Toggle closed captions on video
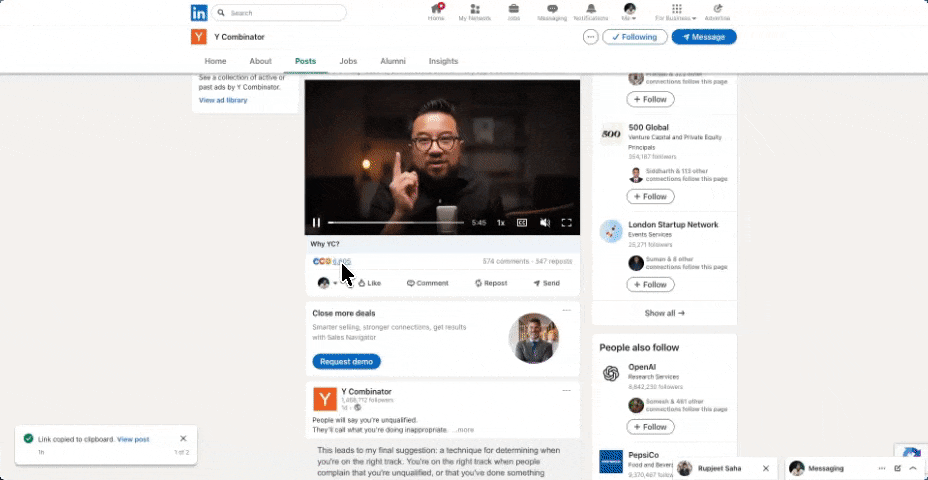Viewport: 928px width, 480px height. pyautogui.click(x=522, y=223)
